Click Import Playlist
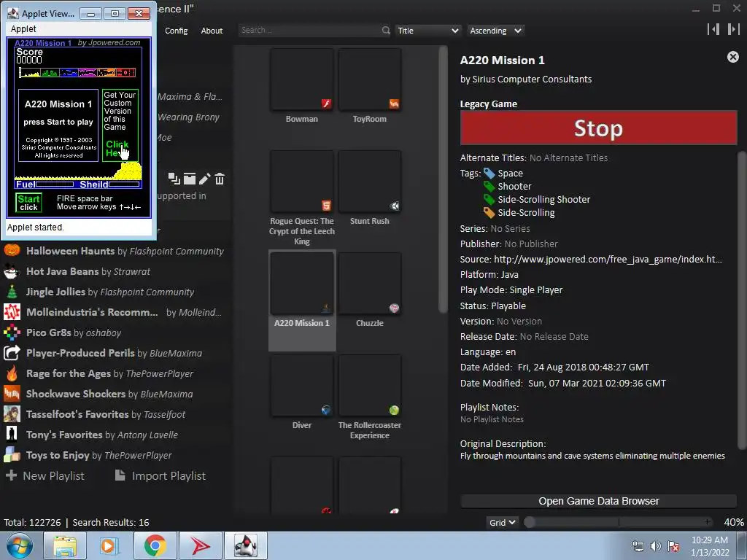 click(160, 475)
